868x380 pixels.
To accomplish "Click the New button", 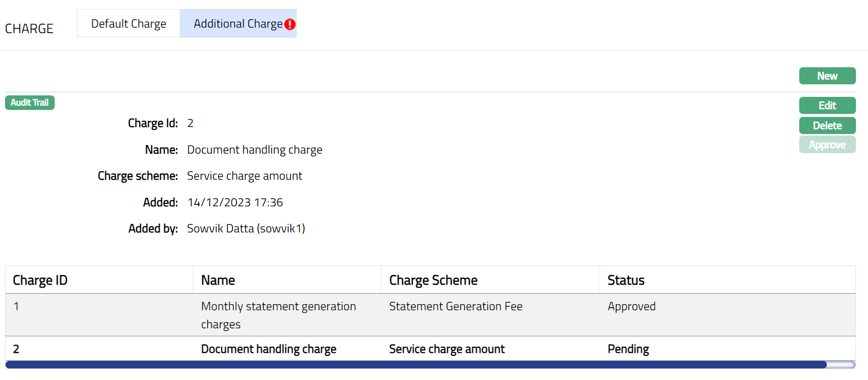I will (x=827, y=76).
